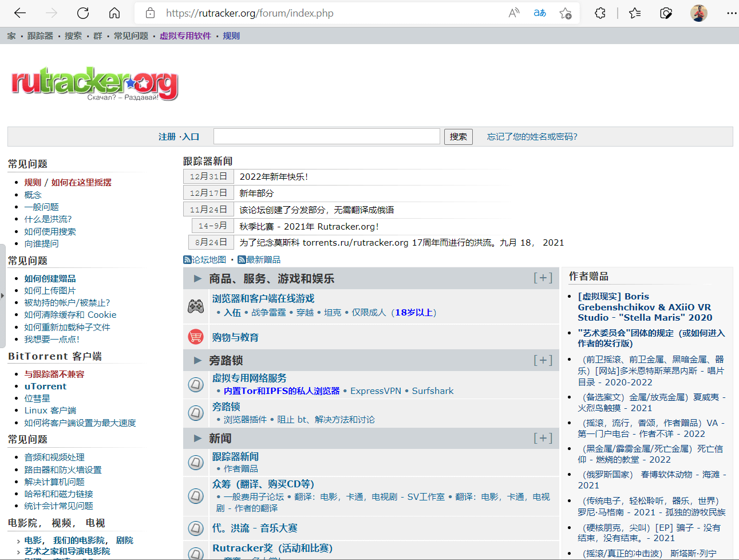This screenshot has height=560, width=739.
Task: Open the uTorrent sidebar link
Action: 45,386
